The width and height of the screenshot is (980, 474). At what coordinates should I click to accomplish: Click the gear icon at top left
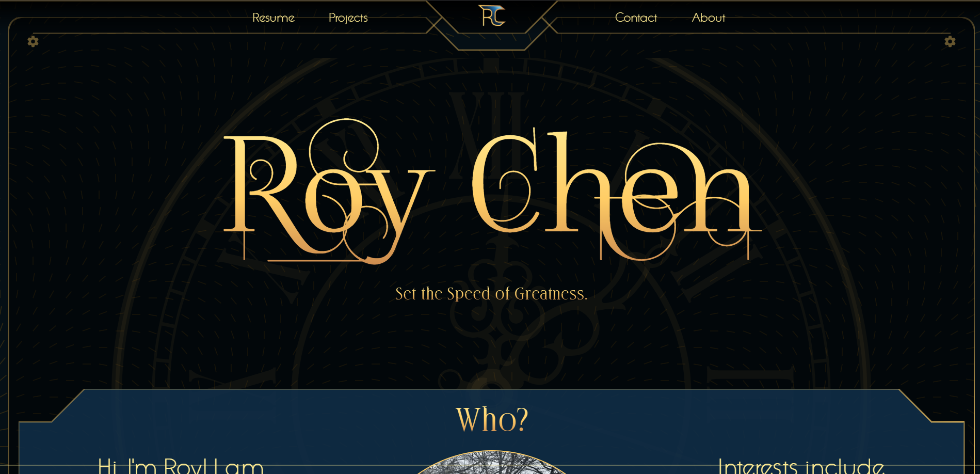tap(33, 41)
